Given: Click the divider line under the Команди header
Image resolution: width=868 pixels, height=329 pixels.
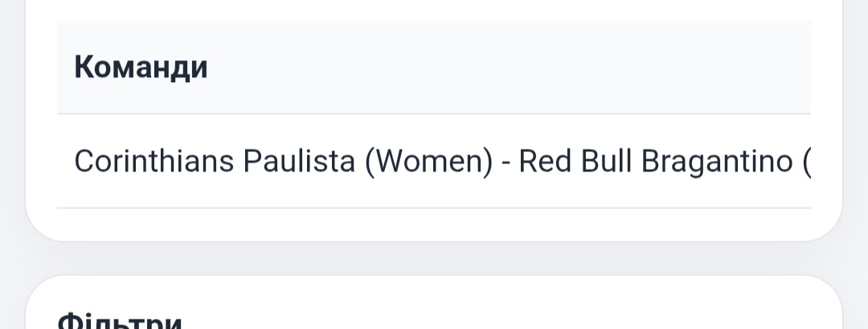Looking at the screenshot, I should [x=434, y=114].
